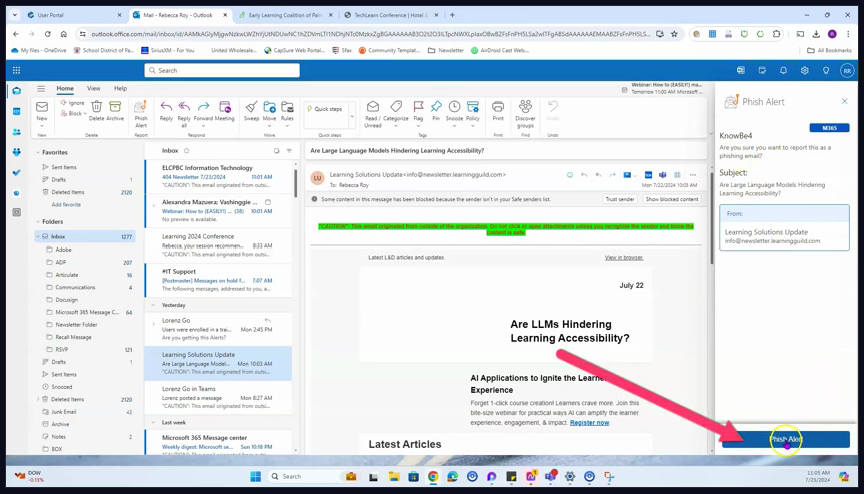Image resolution: width=864 pixels, height=494 pixels.
Task: Collapse the Folders section
Action: coord(38,222)
